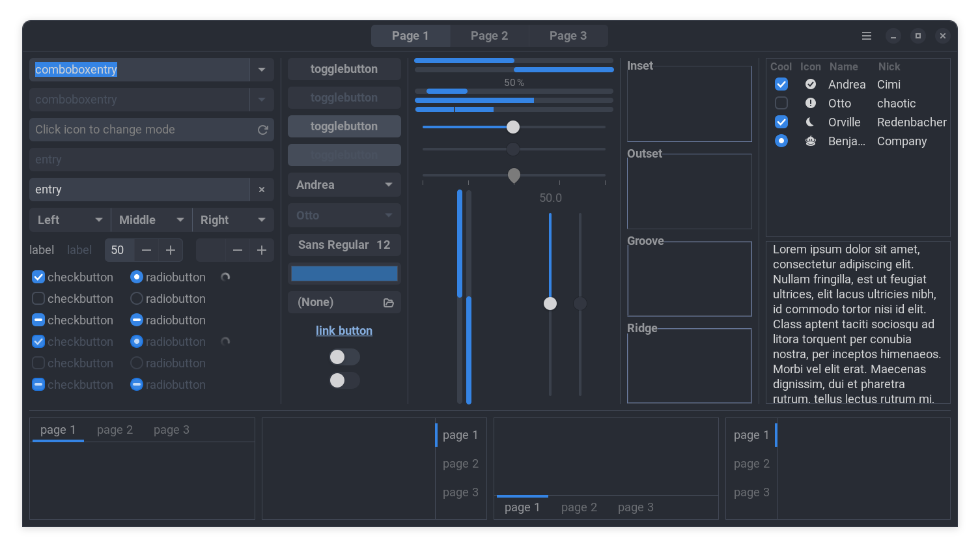Open the hamburger menu

[x=867, y=36]
